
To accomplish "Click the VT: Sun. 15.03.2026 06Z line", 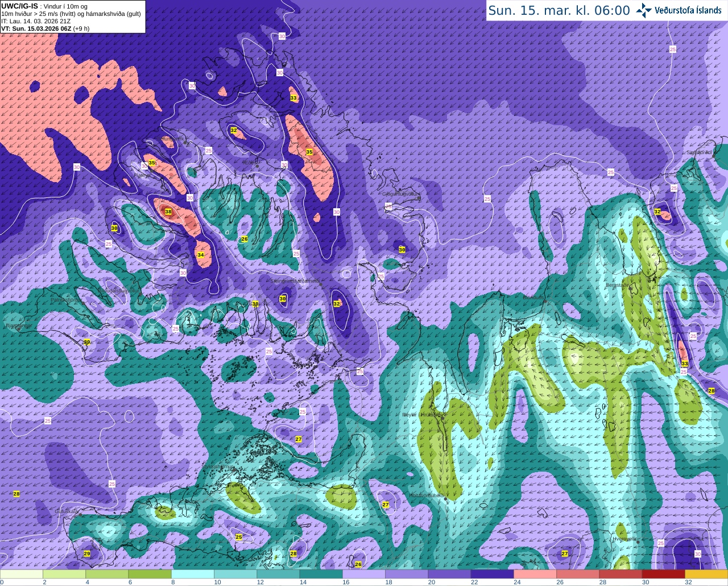I will coord(45,28).
